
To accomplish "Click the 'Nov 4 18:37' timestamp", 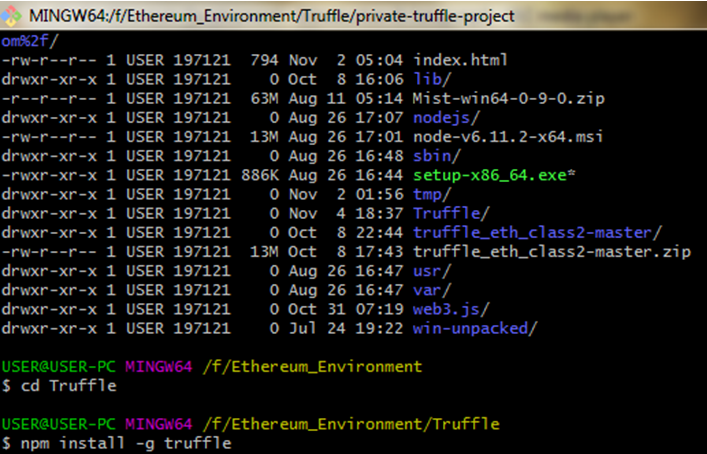I will click(x=345, y=213).
